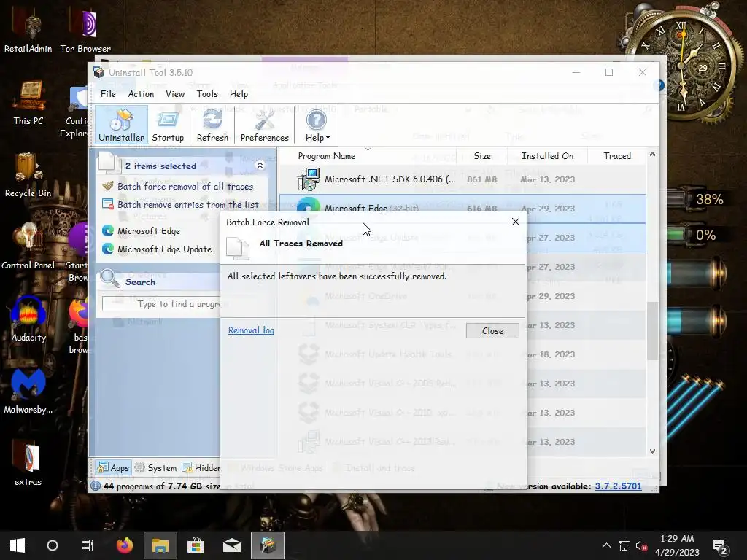Open the Audacity desktop icon
This screenshot has width=747, height=560.
click(x=28, y=319)
